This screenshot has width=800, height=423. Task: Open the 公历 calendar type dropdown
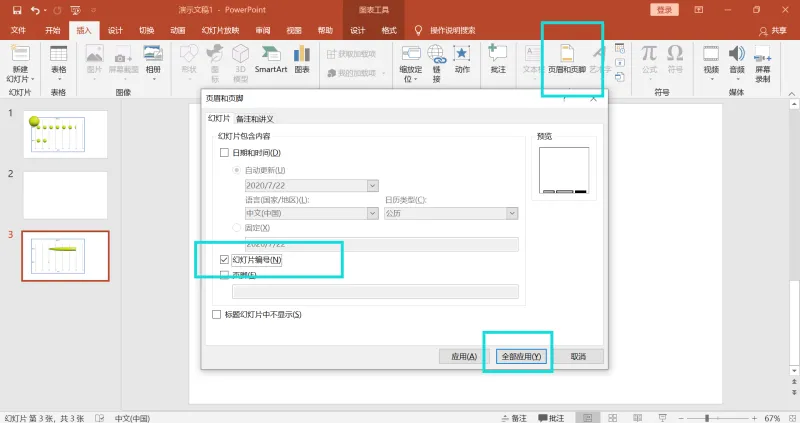[x=512, y=213]
